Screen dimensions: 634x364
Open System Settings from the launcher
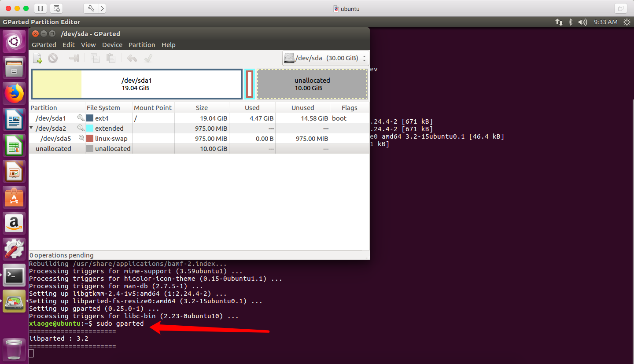pos(14,249)
